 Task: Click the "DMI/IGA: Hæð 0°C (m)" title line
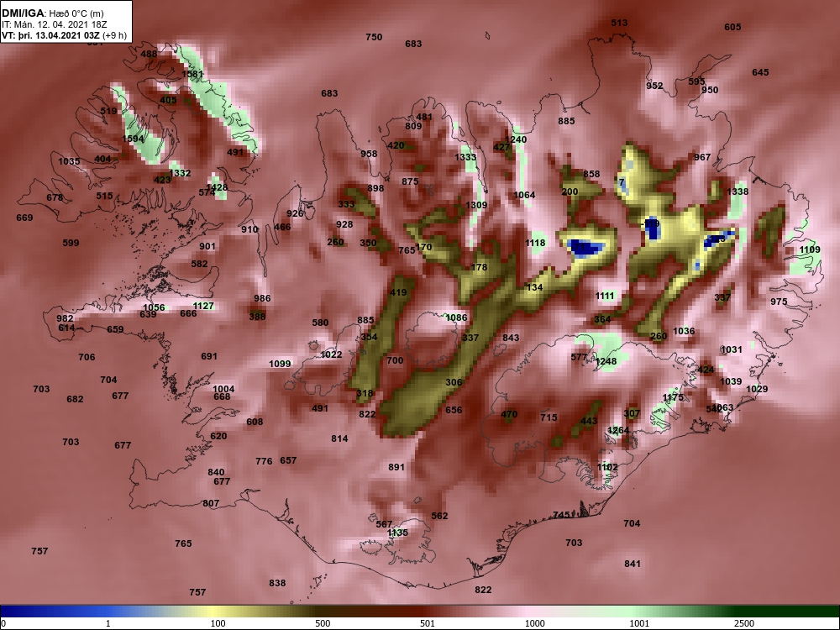point(51,13)
